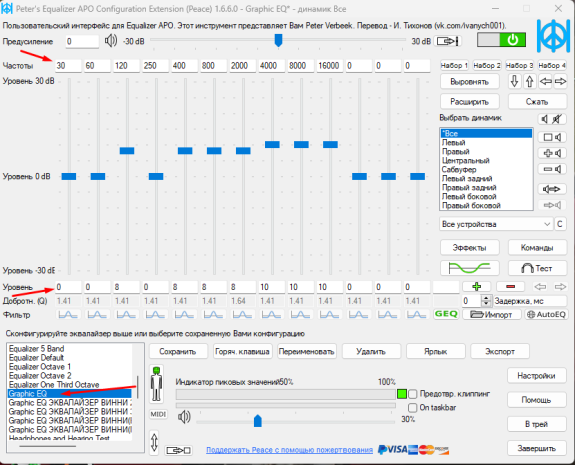Shift gains down with the down arrow button
This screenshot has height=465, width=575.
[514, 81]
